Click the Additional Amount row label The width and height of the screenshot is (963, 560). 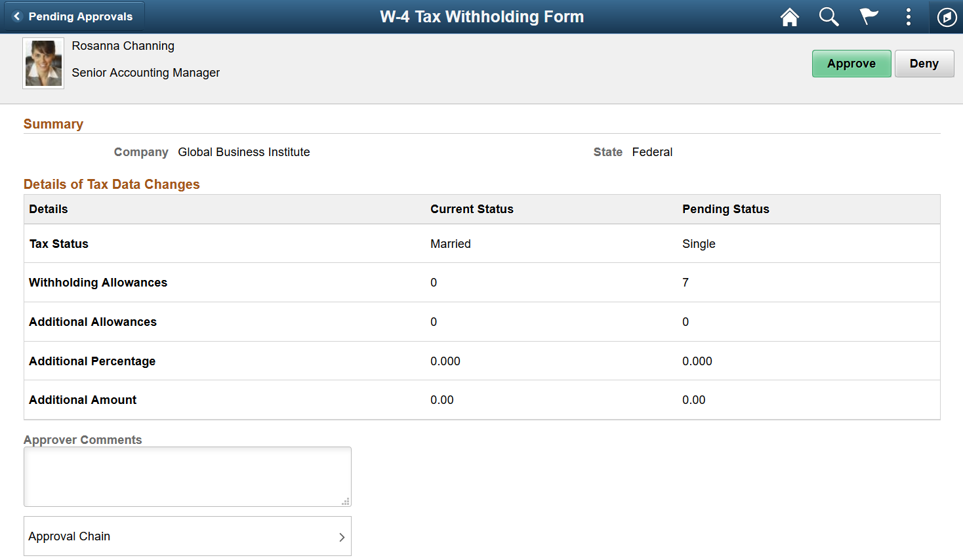point(83,400)
